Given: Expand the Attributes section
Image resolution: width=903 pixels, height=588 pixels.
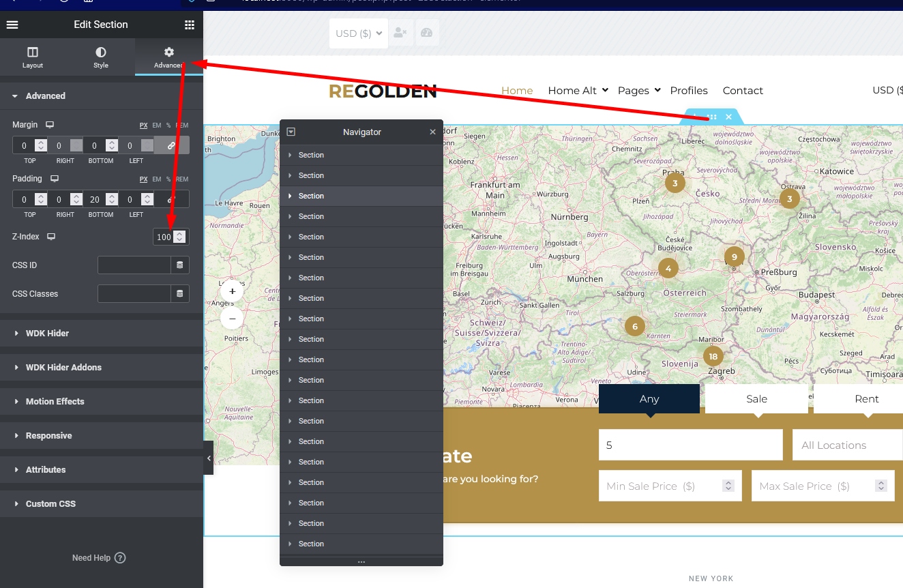Looking at the screenshot, I should (x=102, y=470).
